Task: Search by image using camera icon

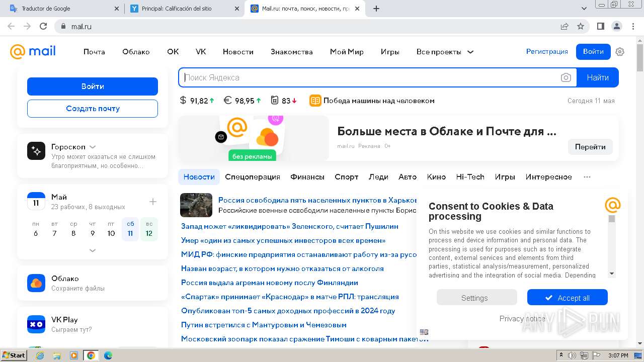Action: pos(566,77)
